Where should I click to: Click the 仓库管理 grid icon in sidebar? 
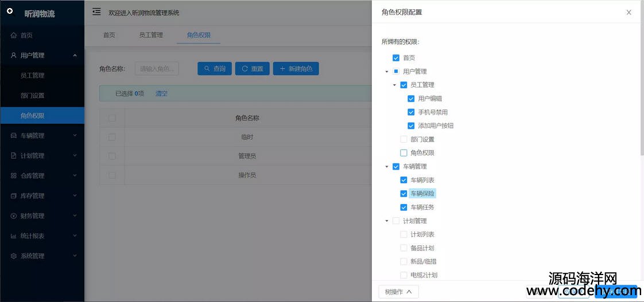[14, 176]
